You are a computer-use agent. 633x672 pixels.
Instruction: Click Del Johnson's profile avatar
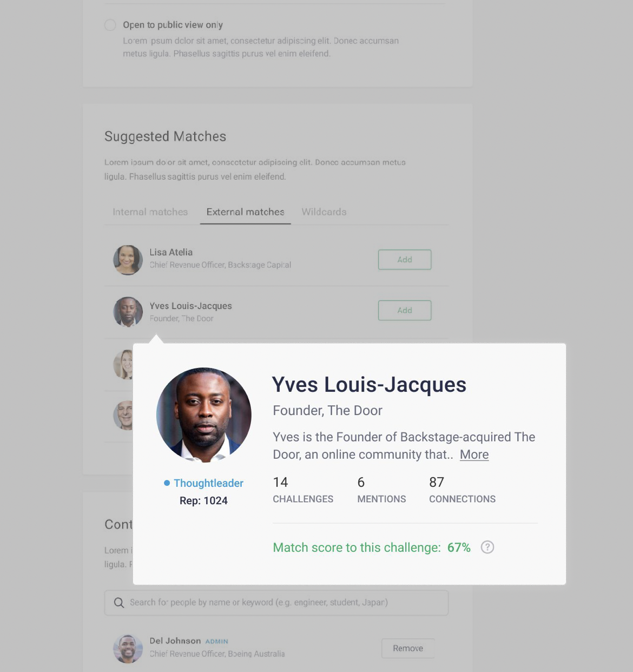click(128, 649)
